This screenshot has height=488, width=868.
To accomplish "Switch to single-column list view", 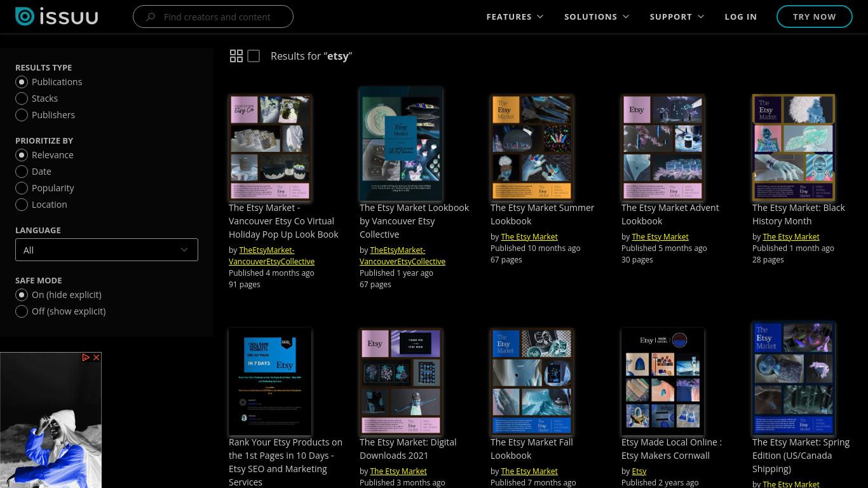I will coord(254,56).
